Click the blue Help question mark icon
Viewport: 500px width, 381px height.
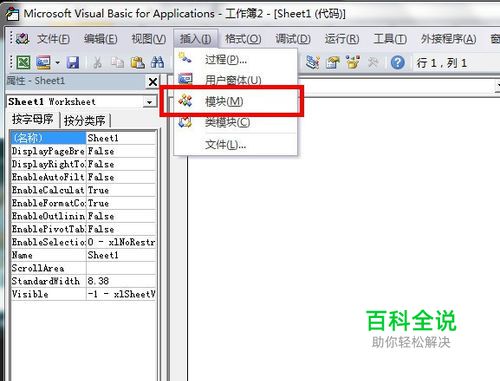click(397, 62)
